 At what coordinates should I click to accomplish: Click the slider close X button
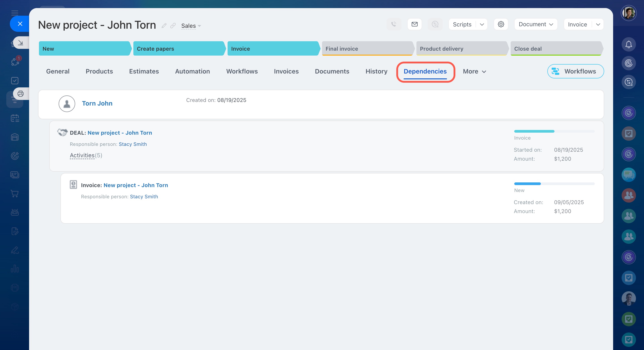tap(20, 24)
